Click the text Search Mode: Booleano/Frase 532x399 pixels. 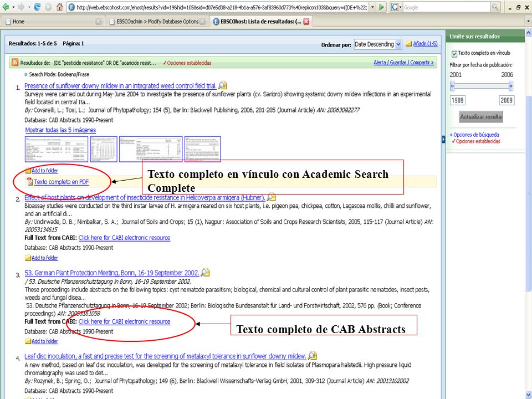(x=59, y=74)
